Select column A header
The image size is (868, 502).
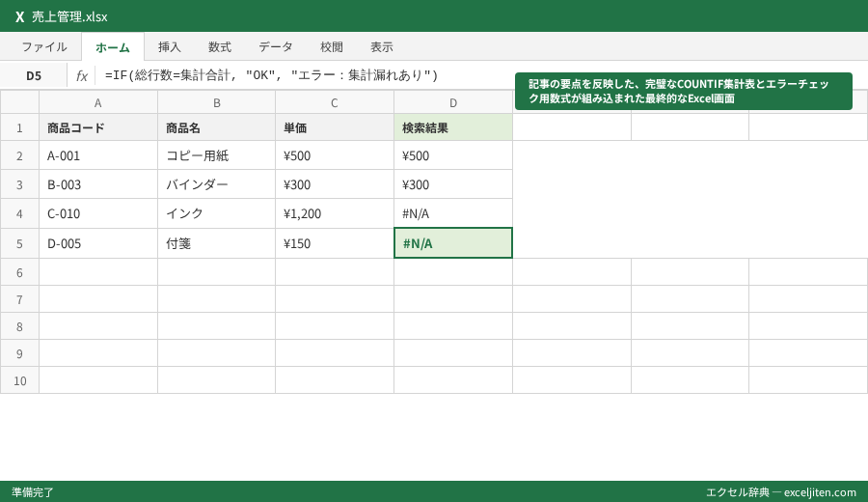click(x=98, y=102)
